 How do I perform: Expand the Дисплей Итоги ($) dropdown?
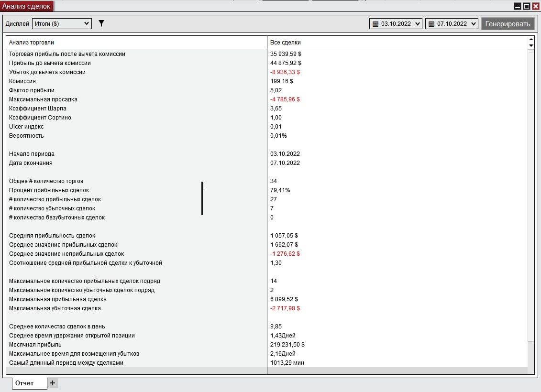62,23
